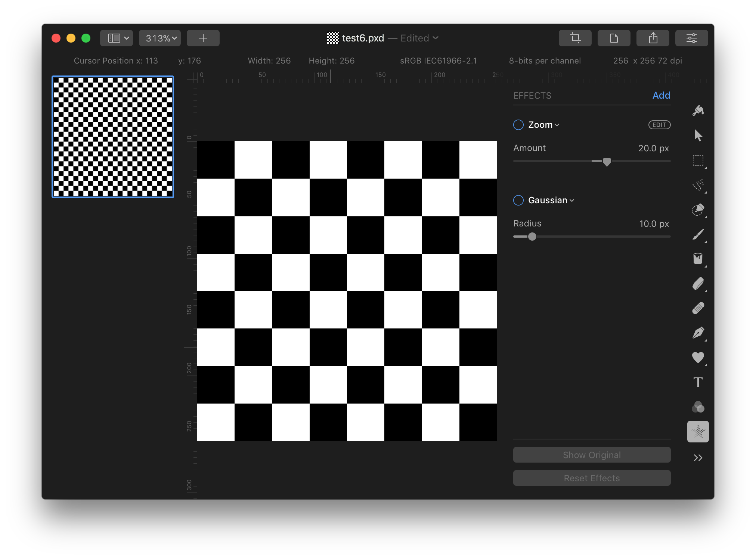Click the test6.pxd file icon in title
Image resolution: width=756 pixels, height=559 pixels.
tap(333, 38)
